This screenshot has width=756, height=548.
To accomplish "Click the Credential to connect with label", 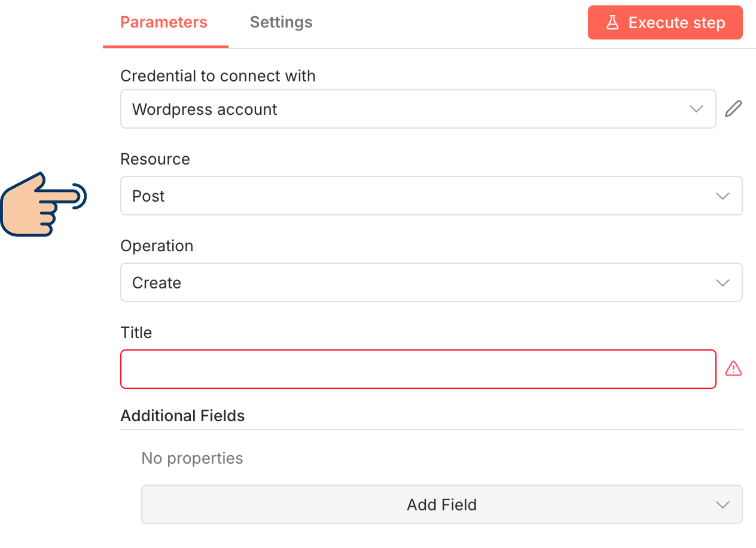I will click(218, 76).
